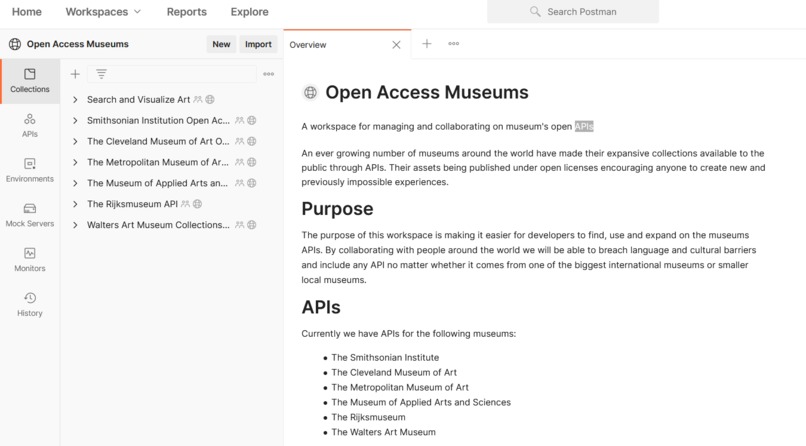Image resolution: width=806 pixels, height=446 pixels.
Task: Open Explore in top navigation
Action: click(249, 11)
